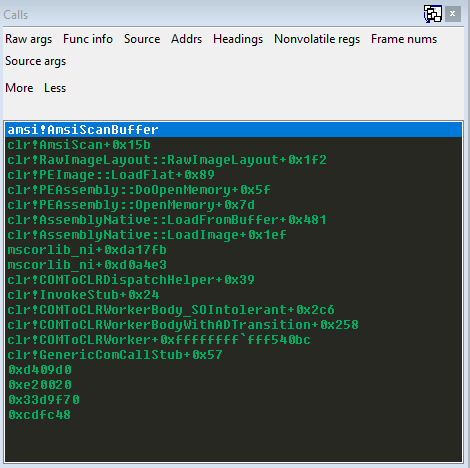The width and height of the screenshot is (470, 468).
Task: Toggle Nonvolatile regs option
Action: click(x=317, y=39)
